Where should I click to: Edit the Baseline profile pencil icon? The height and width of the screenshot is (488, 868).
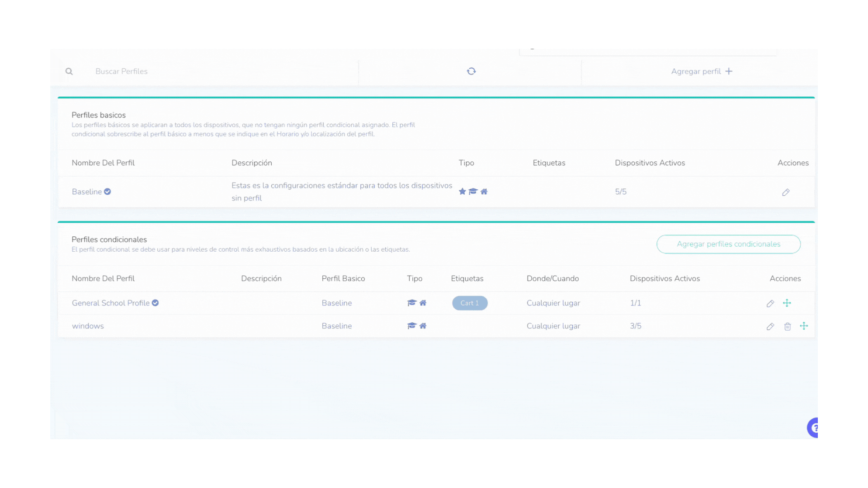pos(786,192)
